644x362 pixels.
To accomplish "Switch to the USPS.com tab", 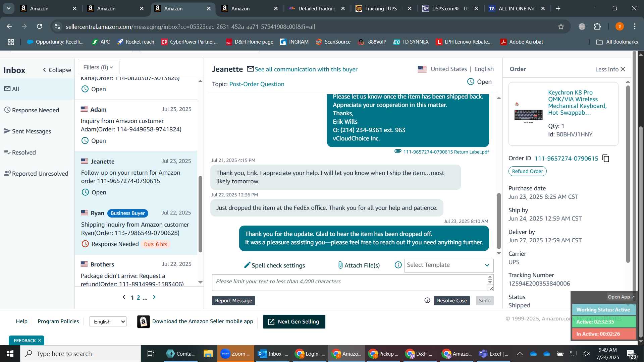I will click(450, 8).
